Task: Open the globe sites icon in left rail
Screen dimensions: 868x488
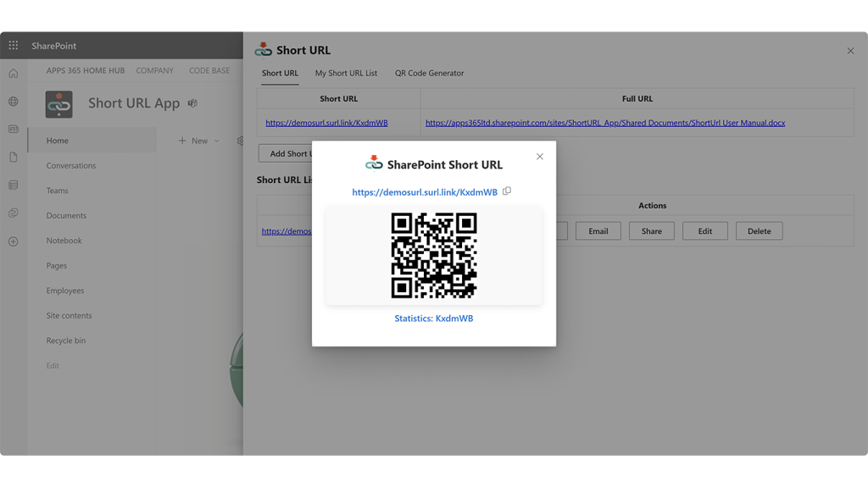Action: tap(14, 102)
